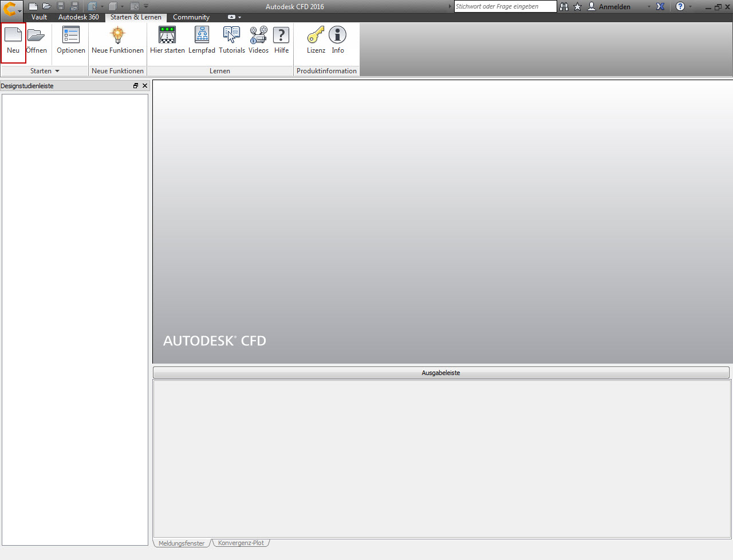Click the Produktinformation panel title

point(326,71)
